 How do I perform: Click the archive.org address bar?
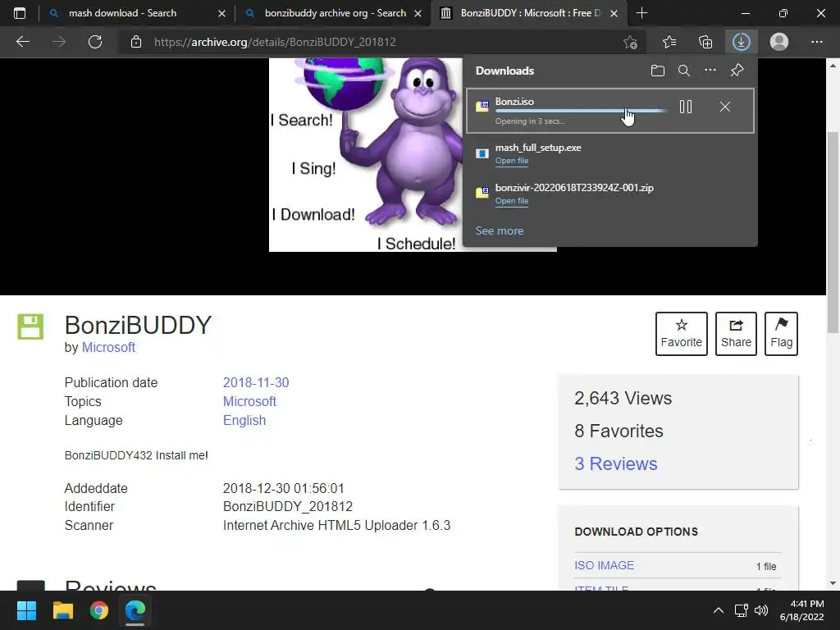[x=375, y=42]
